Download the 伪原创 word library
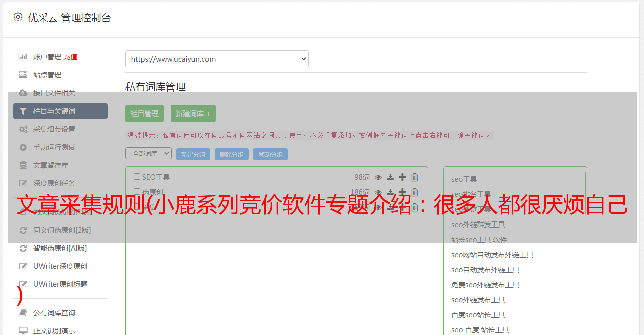Screen dimensions: 644x335 pos(390,192)
